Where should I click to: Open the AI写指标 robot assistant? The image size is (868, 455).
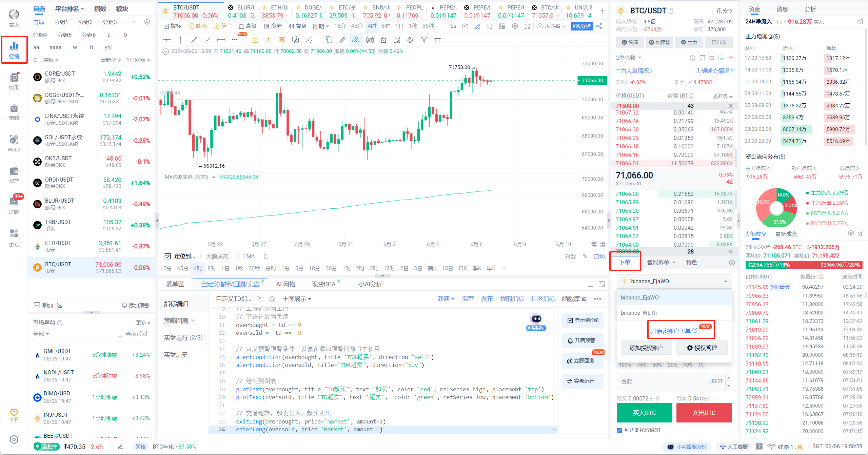point(536,322)
